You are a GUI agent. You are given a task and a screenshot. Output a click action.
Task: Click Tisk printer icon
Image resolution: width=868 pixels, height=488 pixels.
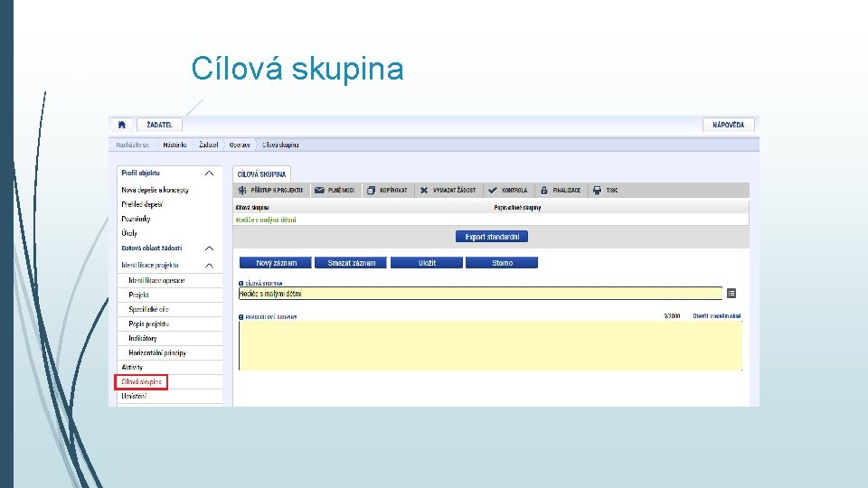(597, 191)
